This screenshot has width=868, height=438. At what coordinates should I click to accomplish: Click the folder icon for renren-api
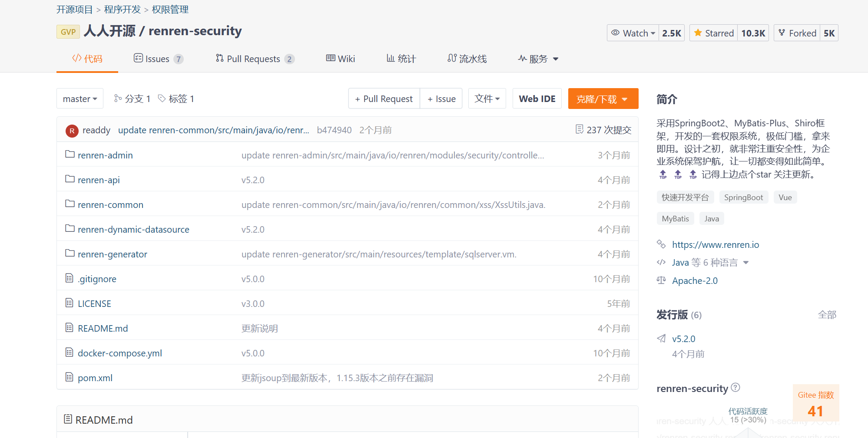coord(70,179)
